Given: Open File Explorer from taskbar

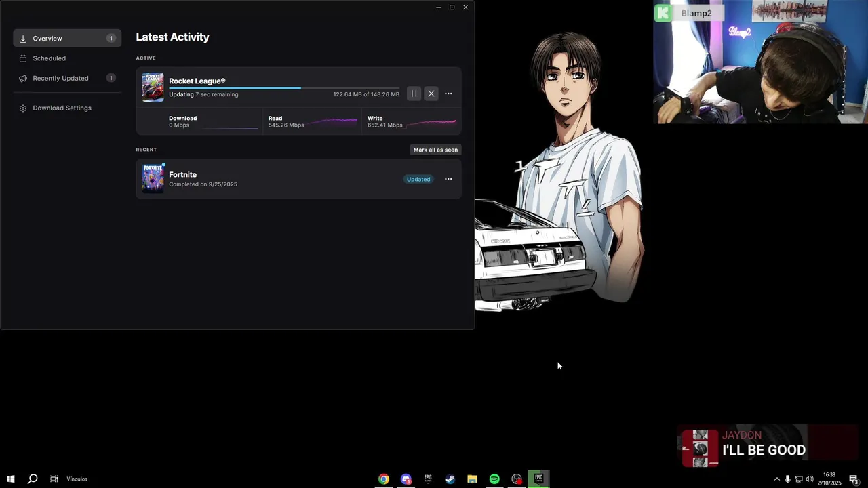Looking at the screenshot, I should click(x=472, y=479).
